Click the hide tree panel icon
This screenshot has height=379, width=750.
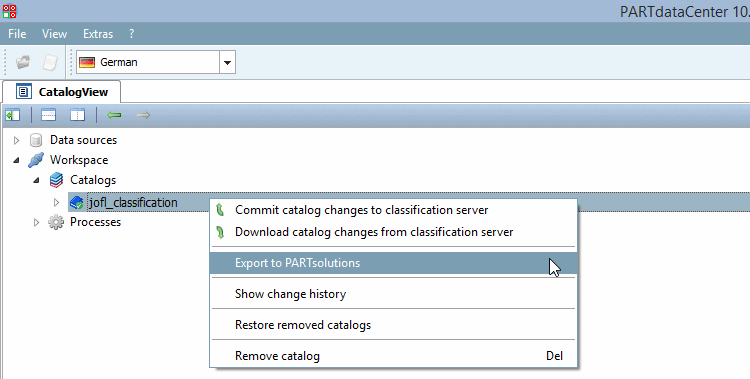[12, 115]
